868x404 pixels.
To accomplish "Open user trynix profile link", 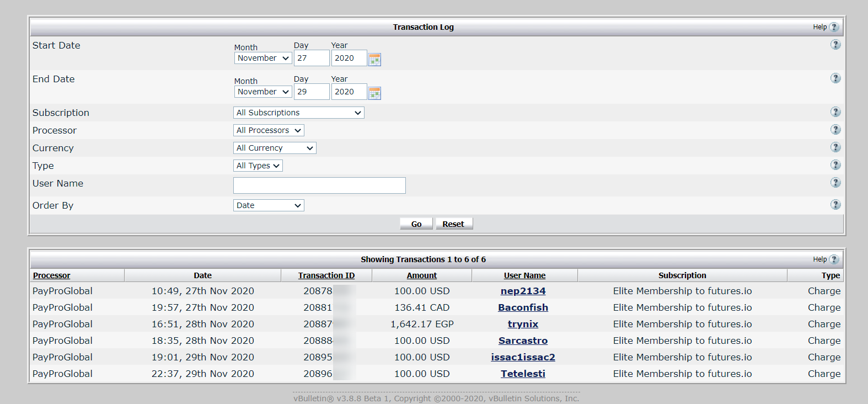I will 523,324.
